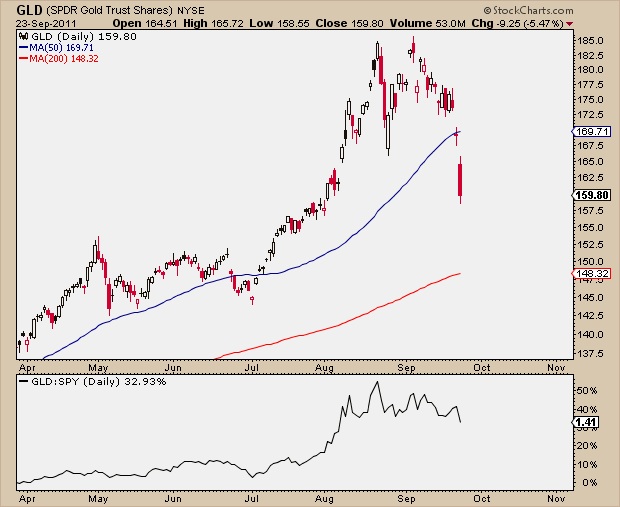Click the 20% label on the ratio axis

point(587,446)
